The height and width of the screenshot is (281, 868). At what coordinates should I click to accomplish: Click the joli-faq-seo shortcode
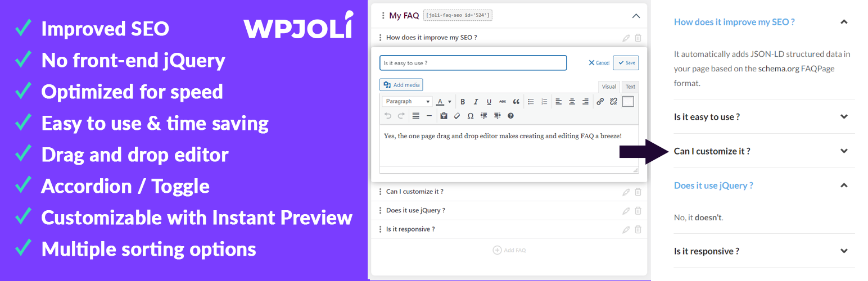(458, 16)
